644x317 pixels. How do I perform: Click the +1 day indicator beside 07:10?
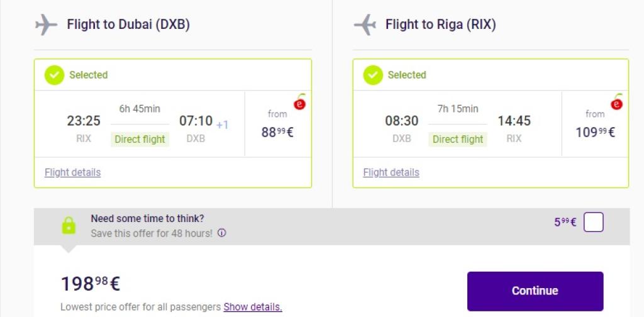coord(222,125)
